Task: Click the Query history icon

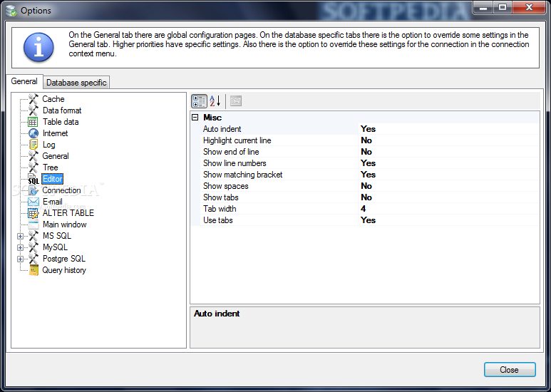Action: pos(34,270)
